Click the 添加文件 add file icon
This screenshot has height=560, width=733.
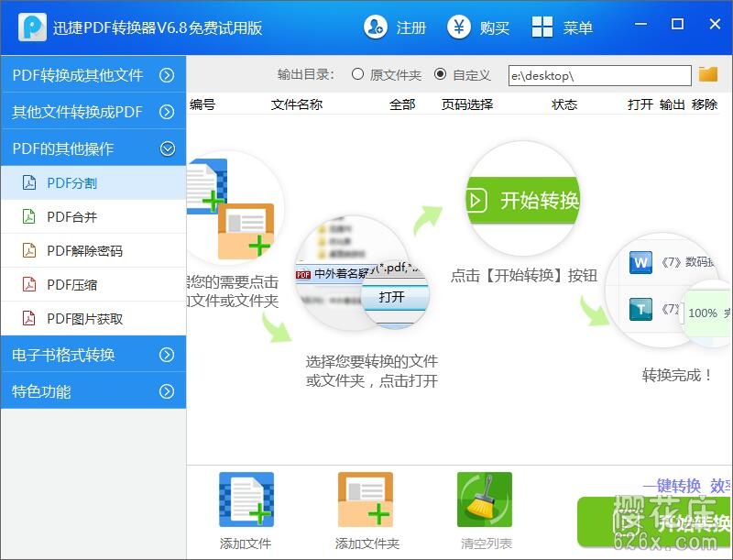tap(246, 500)
